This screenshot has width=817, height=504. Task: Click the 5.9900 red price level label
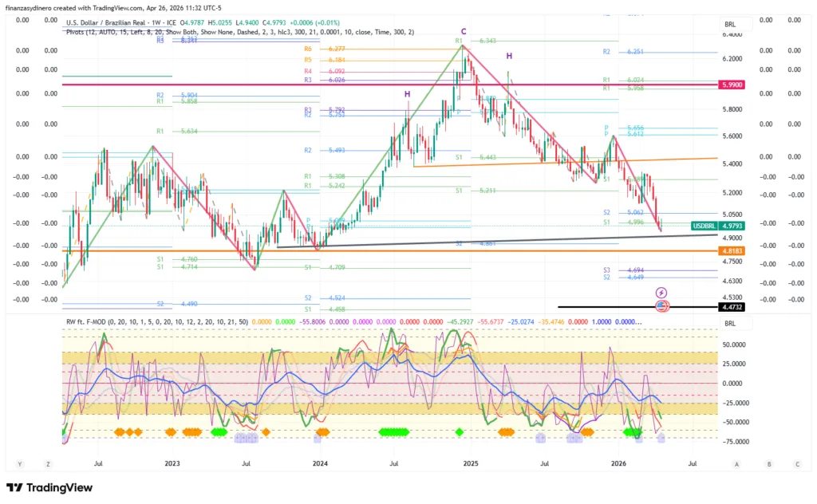(x=729, y=85)
